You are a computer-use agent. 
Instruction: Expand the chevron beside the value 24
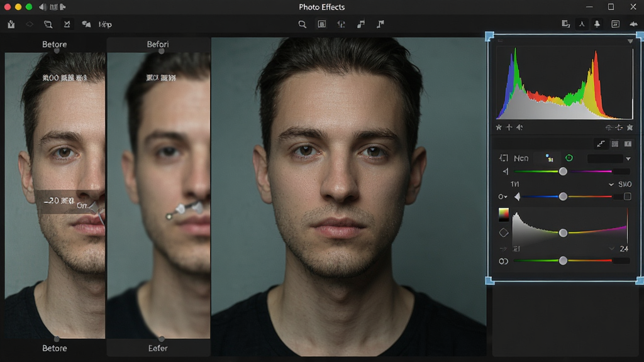(x=611, y=249)
